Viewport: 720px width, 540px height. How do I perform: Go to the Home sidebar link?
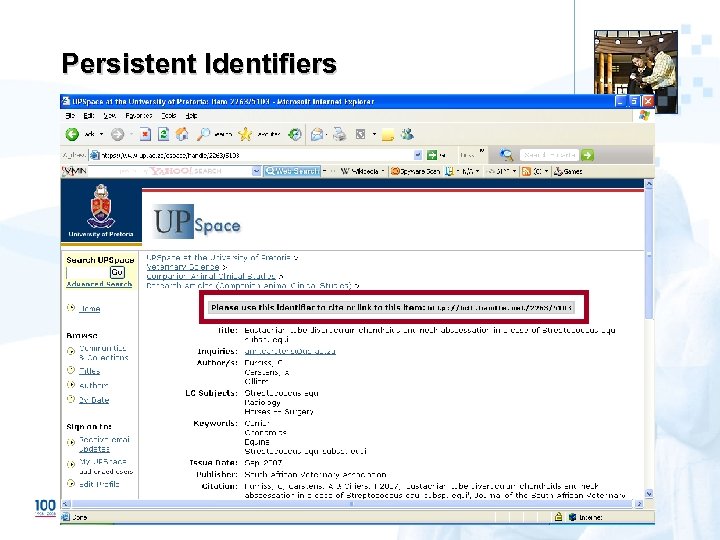tap(90, 309)
